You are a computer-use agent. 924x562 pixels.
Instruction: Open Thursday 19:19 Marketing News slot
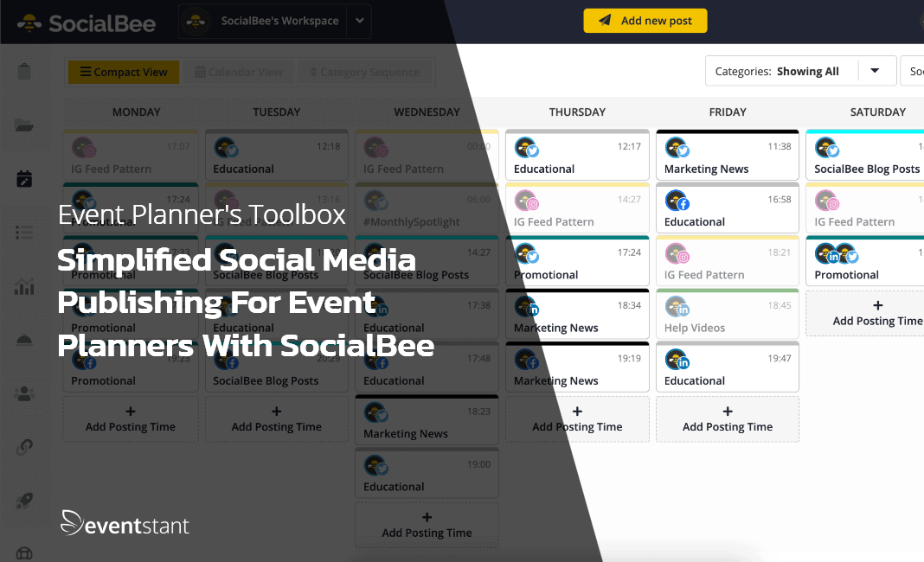click(577, 367)
